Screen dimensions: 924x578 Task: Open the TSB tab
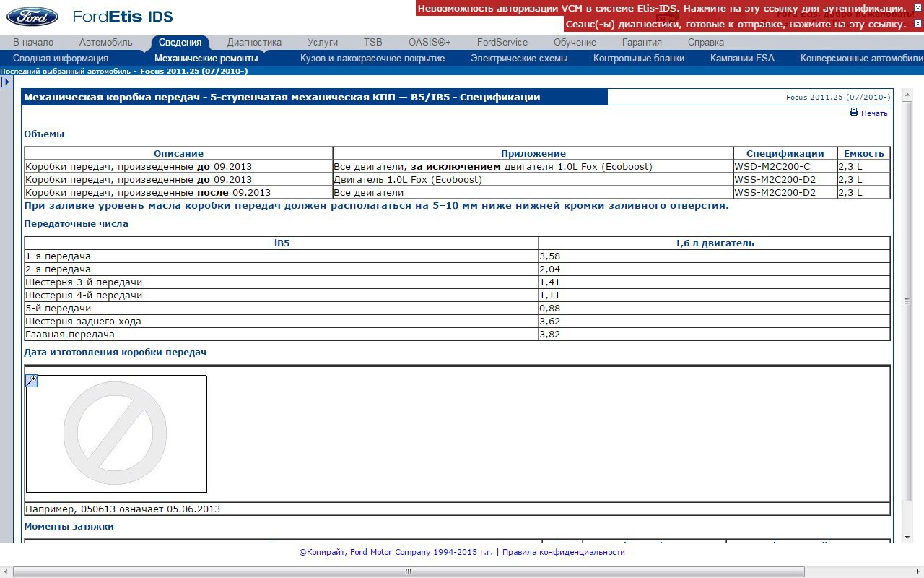(373, 43)
